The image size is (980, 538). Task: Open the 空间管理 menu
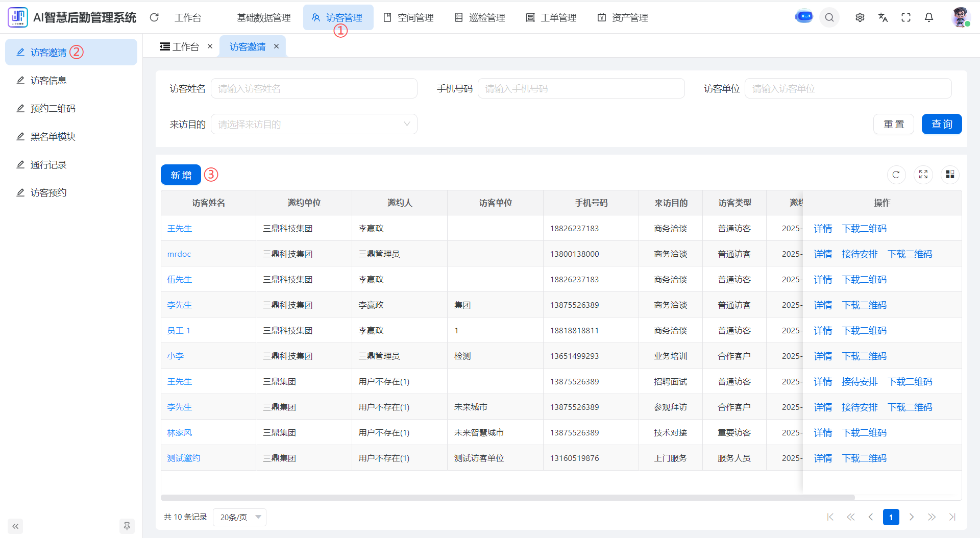pyautogui.click(x=409, y=17)
